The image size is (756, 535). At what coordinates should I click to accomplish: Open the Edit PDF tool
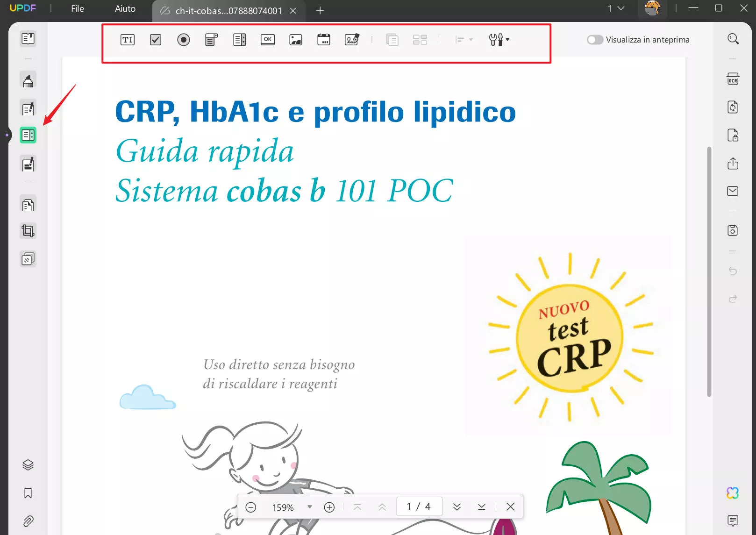[28, 108]
